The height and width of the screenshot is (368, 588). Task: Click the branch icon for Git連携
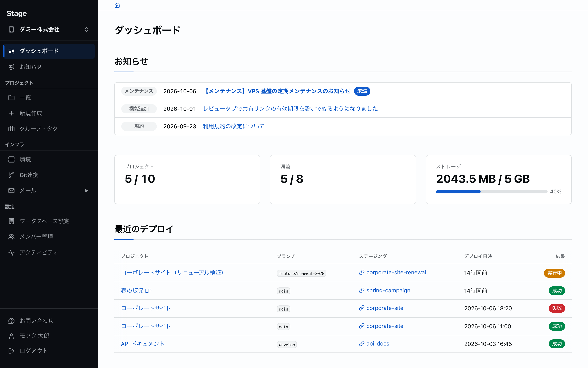pos(11,175)
